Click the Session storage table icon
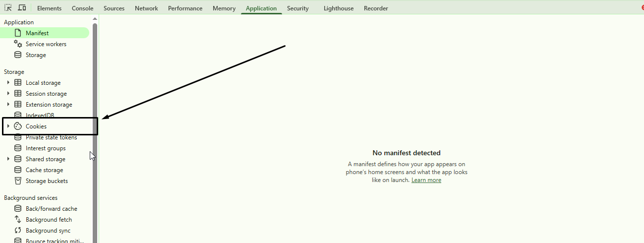 18,94
